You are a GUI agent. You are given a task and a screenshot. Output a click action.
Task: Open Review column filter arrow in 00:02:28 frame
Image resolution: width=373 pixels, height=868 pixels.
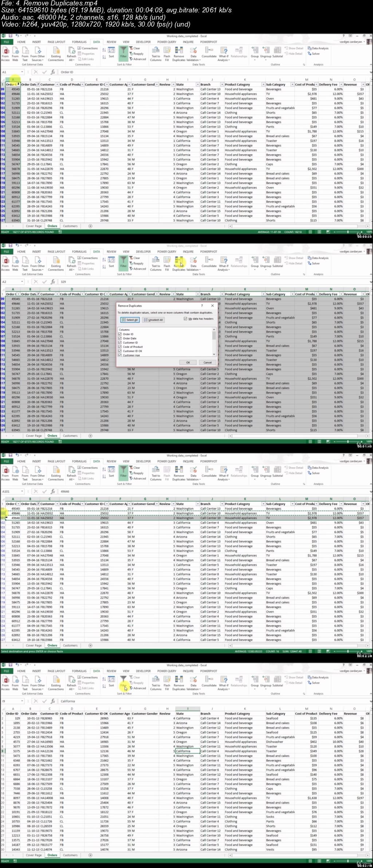coord(173,504)
